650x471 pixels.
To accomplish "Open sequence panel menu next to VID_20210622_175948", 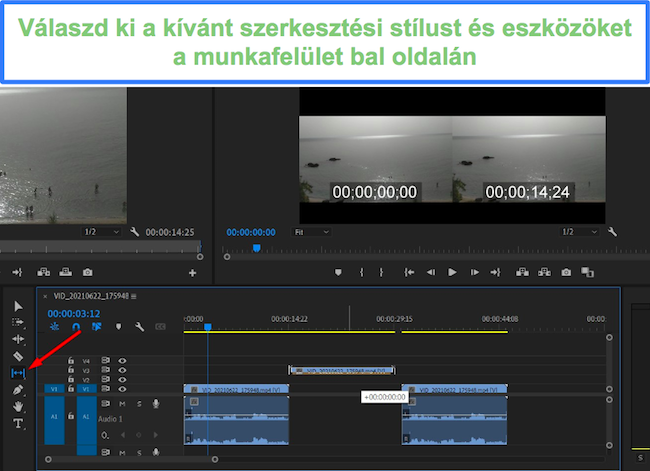I will click(134, 296).
